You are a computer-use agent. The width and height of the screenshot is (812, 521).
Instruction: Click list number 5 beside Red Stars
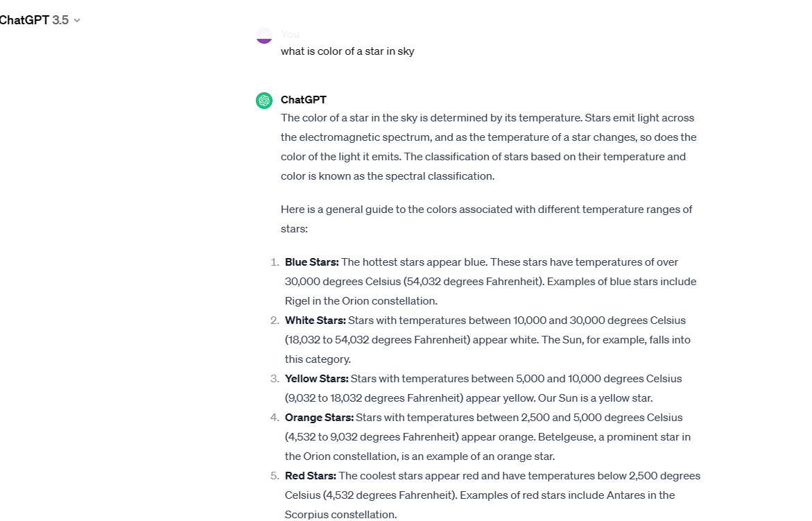[275, 476]
